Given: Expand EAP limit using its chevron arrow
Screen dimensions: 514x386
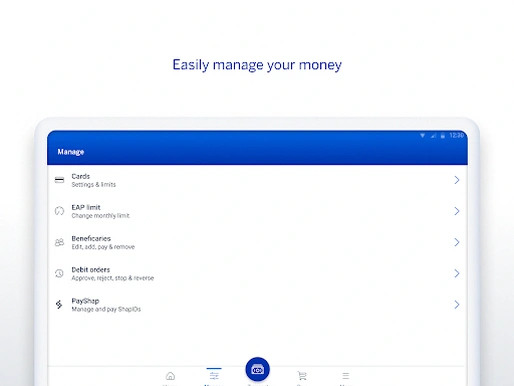Looking at the screenshot, I should click(x=457, y=211).
